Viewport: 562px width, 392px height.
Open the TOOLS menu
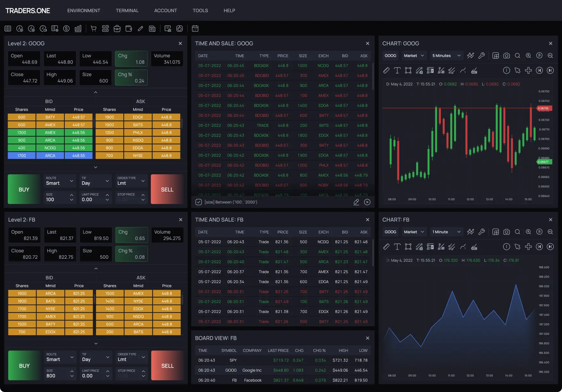[x=200, y=10]
